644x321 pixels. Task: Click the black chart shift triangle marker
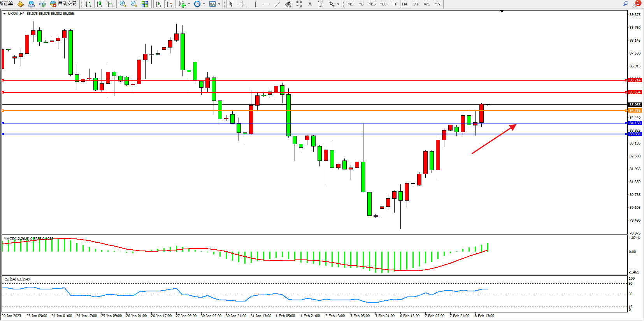pos(502,11)
